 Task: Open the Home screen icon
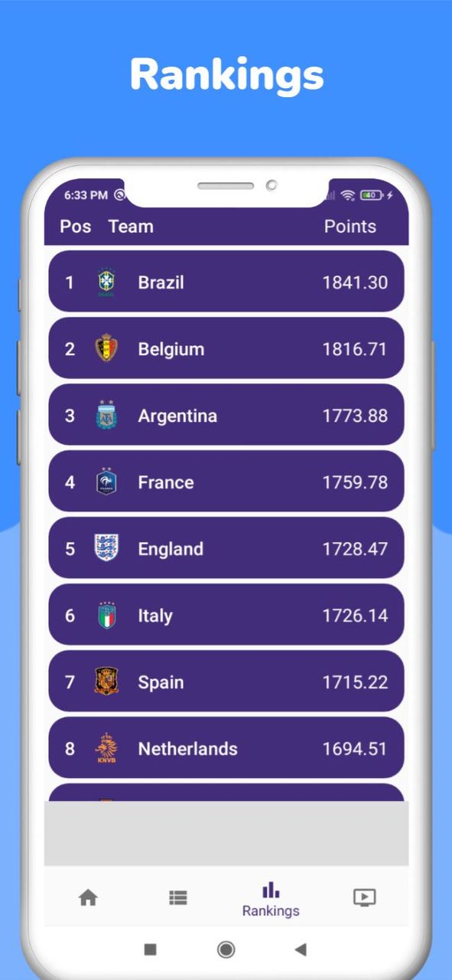(87, 897)
